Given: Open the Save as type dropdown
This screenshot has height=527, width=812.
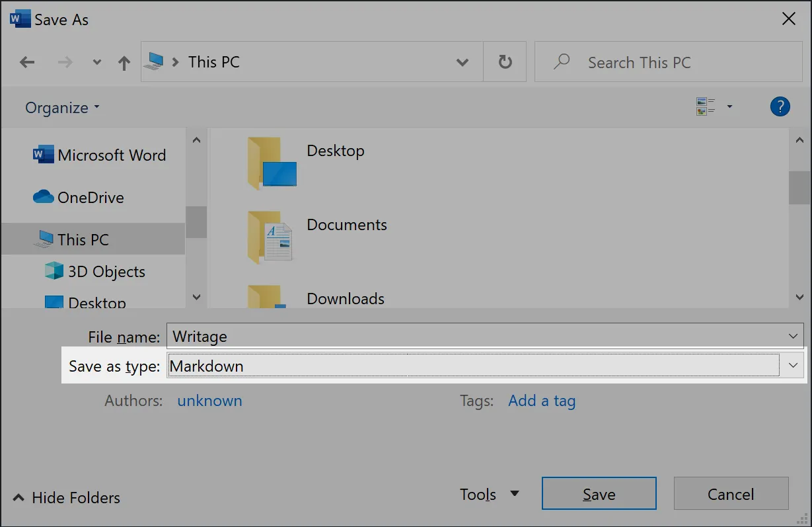Looking at the screenshot, I should coord(792,365).
